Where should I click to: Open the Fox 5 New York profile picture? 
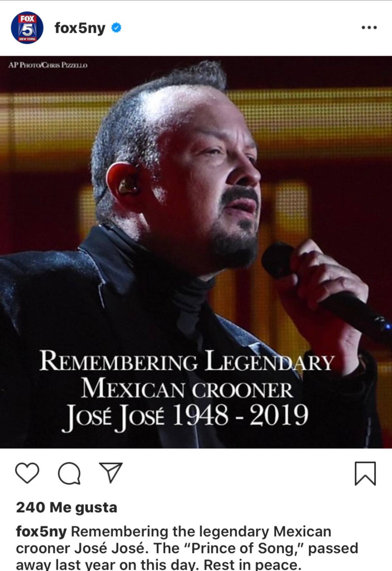tap(27, 28)
